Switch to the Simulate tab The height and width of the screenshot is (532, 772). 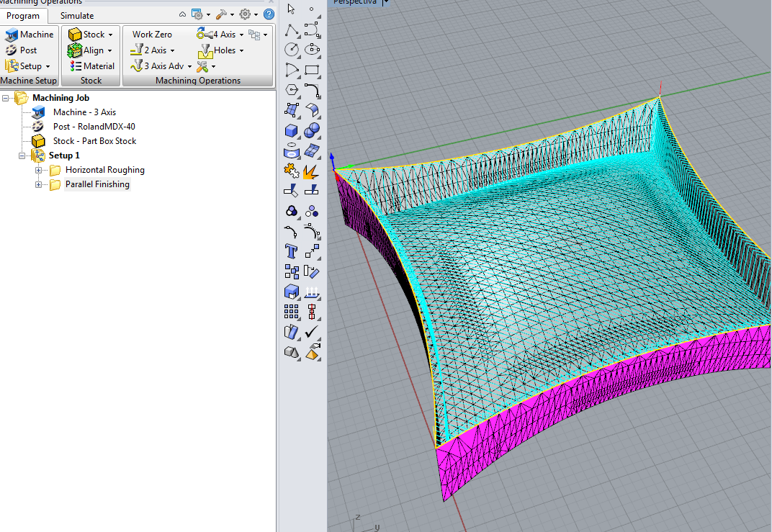click(77, 16)
